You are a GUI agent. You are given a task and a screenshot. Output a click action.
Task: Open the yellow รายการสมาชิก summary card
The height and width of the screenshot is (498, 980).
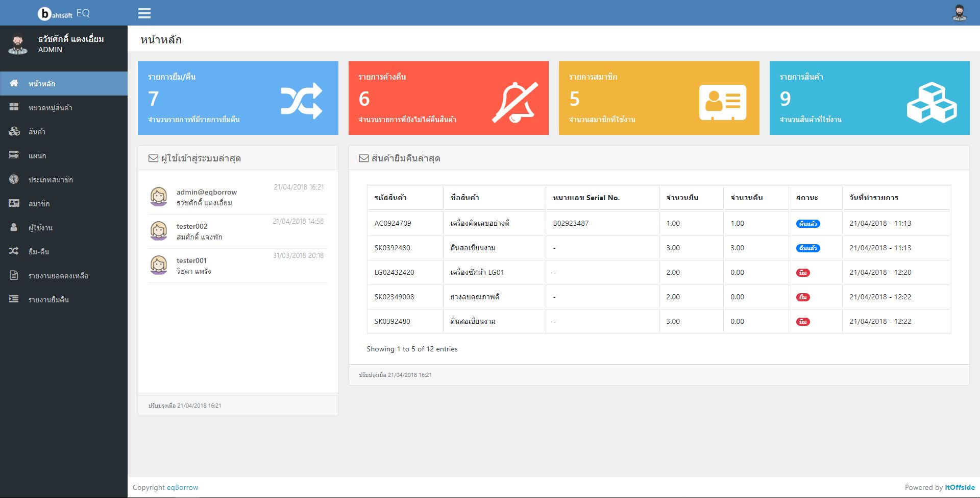click(x=658, y=98)
